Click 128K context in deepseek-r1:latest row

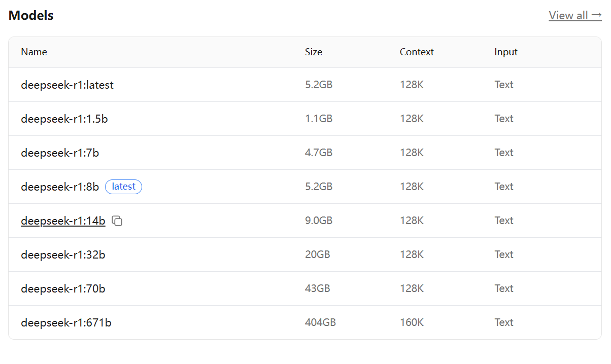412,85
